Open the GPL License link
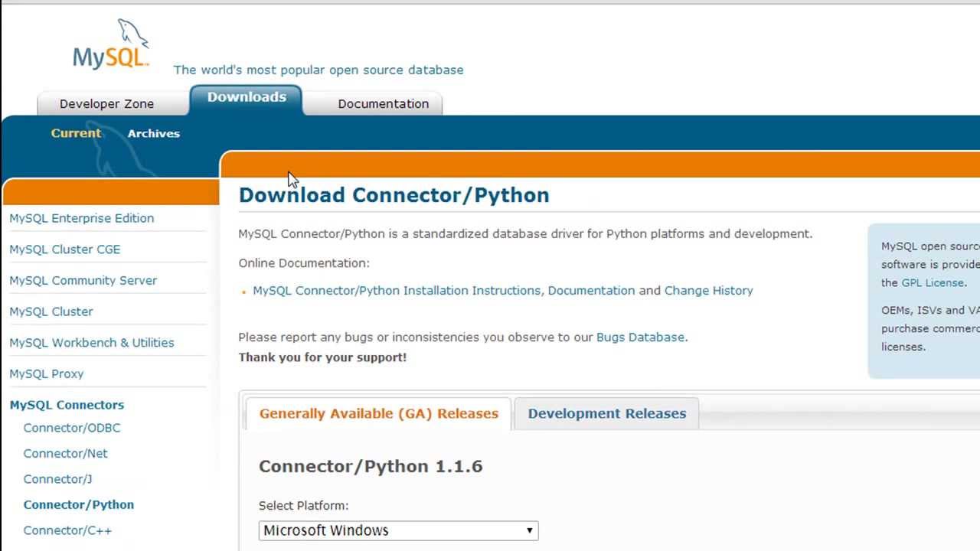This screenshot has height=551, width=980. 932,282
